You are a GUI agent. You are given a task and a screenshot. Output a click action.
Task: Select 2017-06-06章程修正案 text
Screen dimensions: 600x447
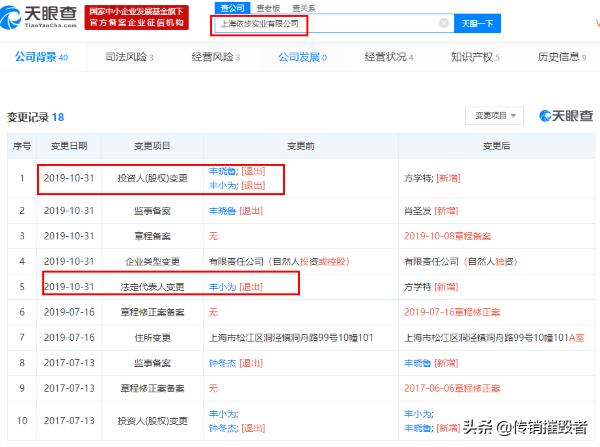coord(452,388)
